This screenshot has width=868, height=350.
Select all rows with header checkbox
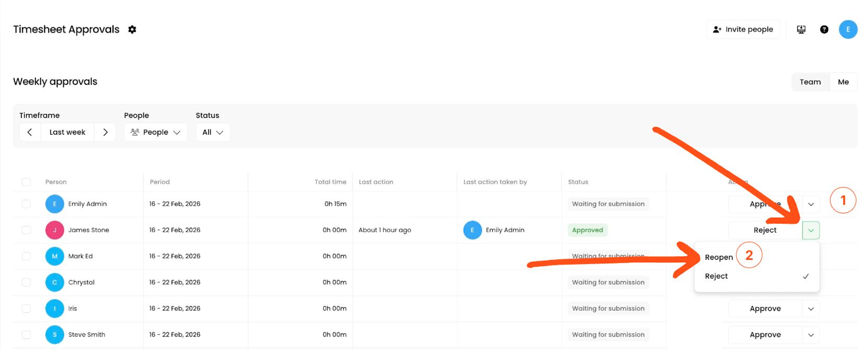(26, 182)
